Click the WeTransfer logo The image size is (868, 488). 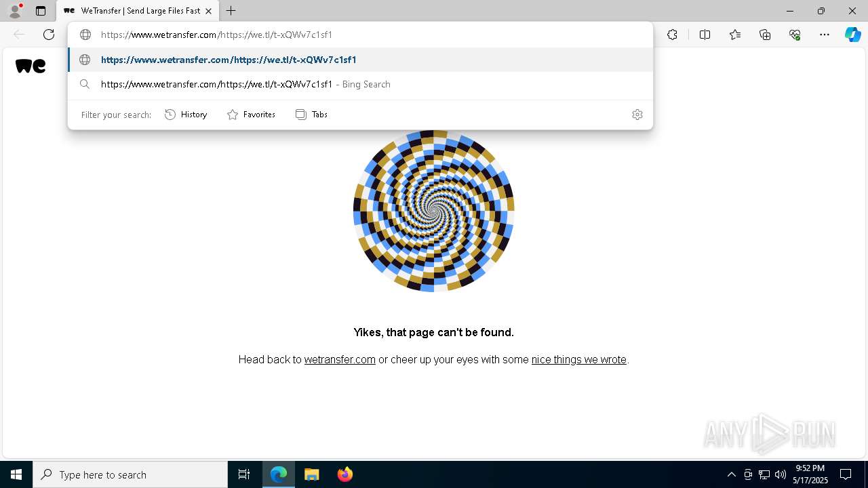(31, 66)
